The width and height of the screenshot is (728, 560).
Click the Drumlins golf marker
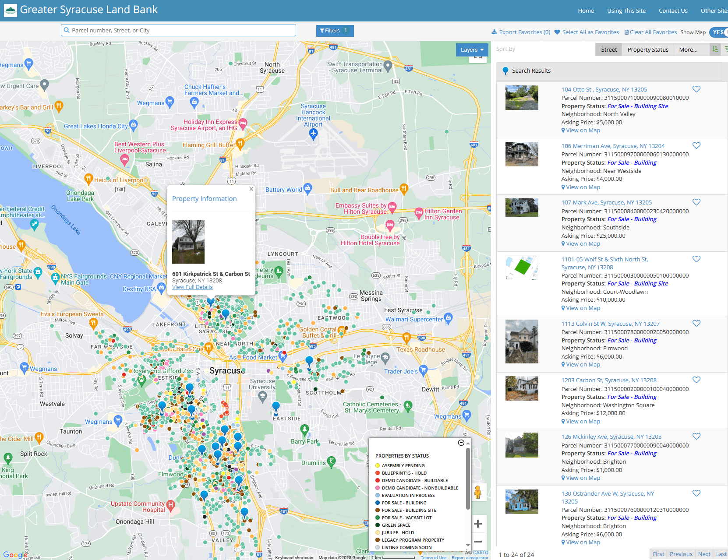point(332,461)
